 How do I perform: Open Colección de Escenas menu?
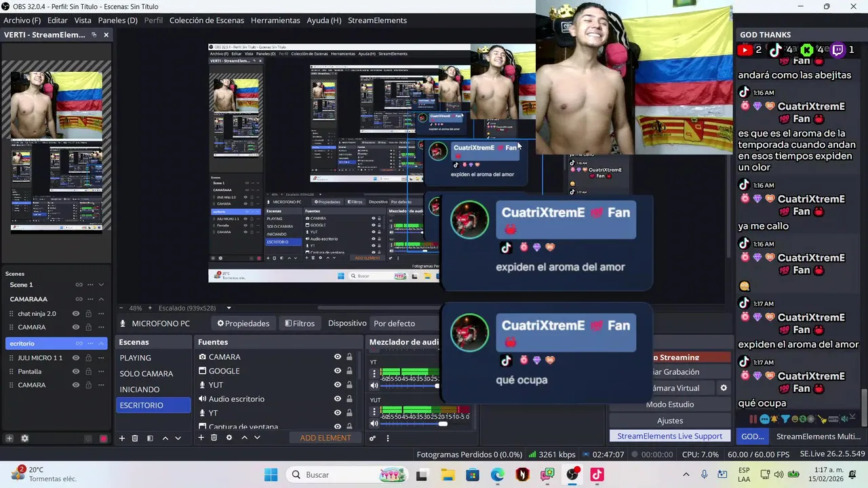tap(207, 20)
